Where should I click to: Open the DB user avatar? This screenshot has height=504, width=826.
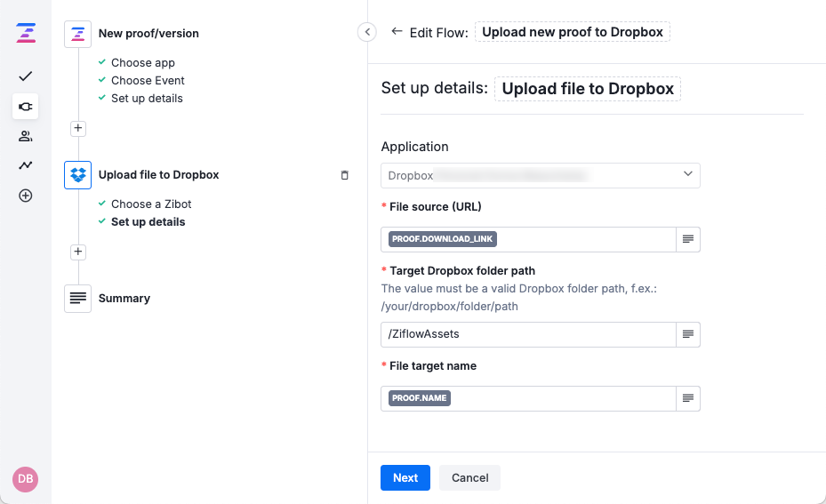tap(25, 479)
